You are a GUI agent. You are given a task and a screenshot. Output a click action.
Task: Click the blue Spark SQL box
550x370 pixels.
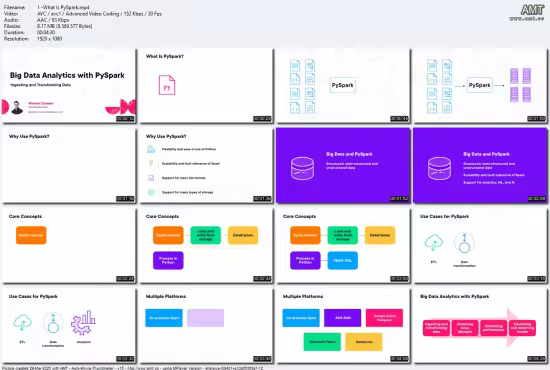343,261
